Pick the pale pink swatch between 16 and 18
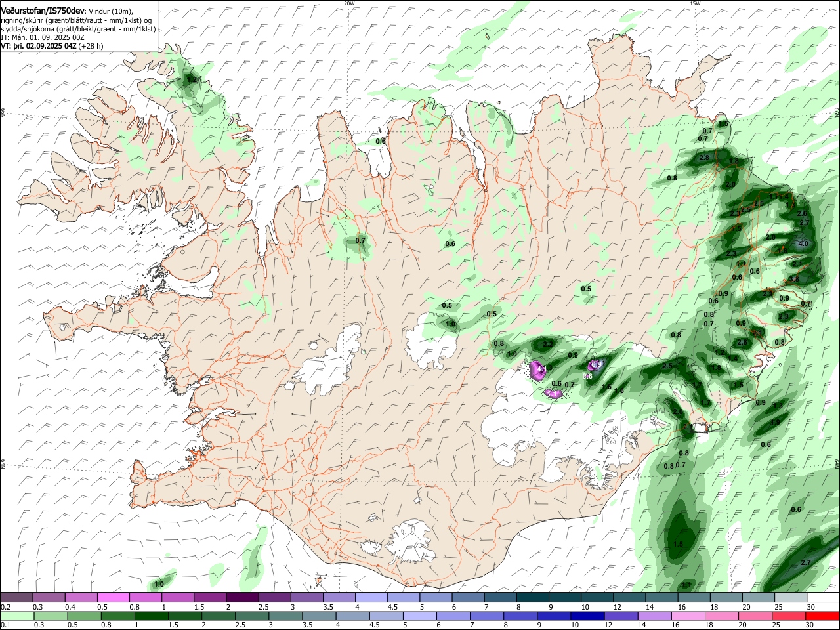Screen dimensions: 840x630 (x=688, y=616)
